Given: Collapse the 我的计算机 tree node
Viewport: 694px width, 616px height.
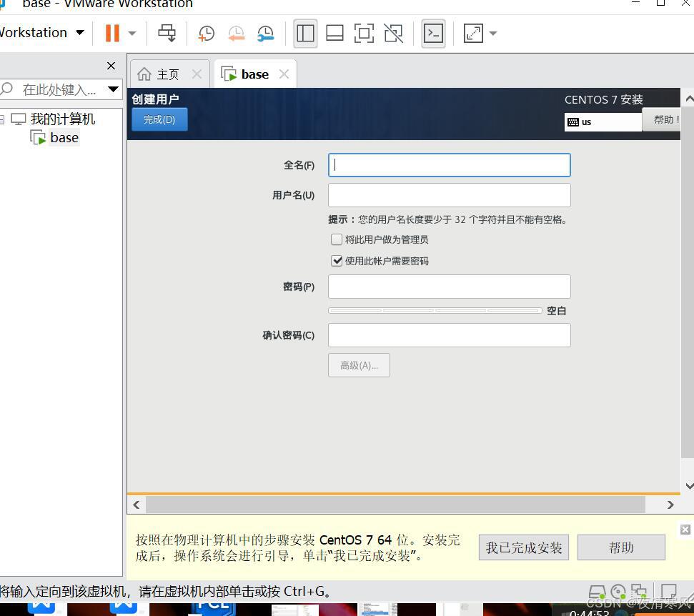Looking at the screenshot, I should point(1,119).
